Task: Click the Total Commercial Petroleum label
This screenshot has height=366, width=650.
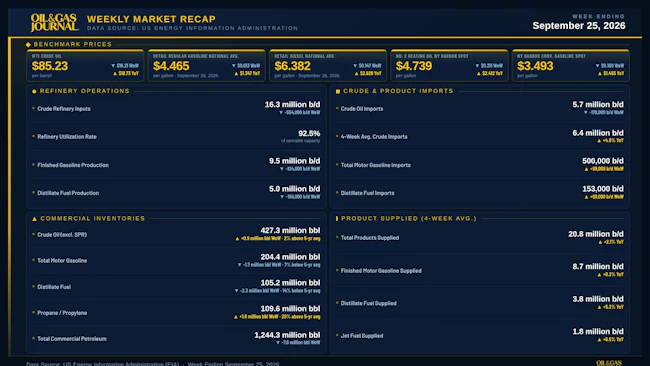Action: click(x=72, y=339)
